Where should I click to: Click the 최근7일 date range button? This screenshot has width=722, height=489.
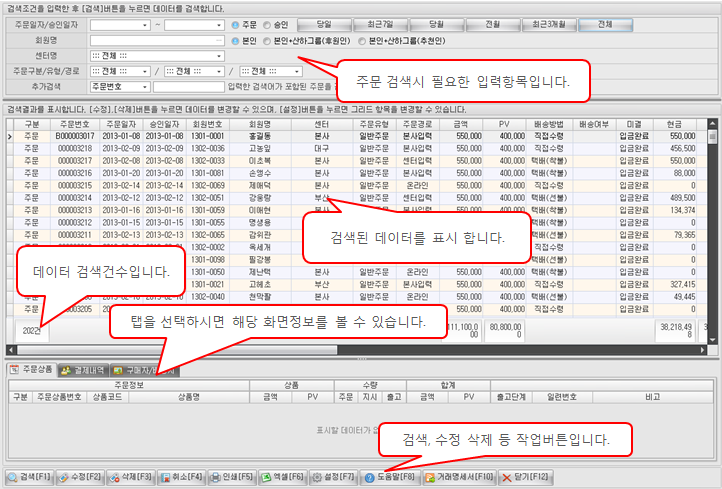(381, 25)
